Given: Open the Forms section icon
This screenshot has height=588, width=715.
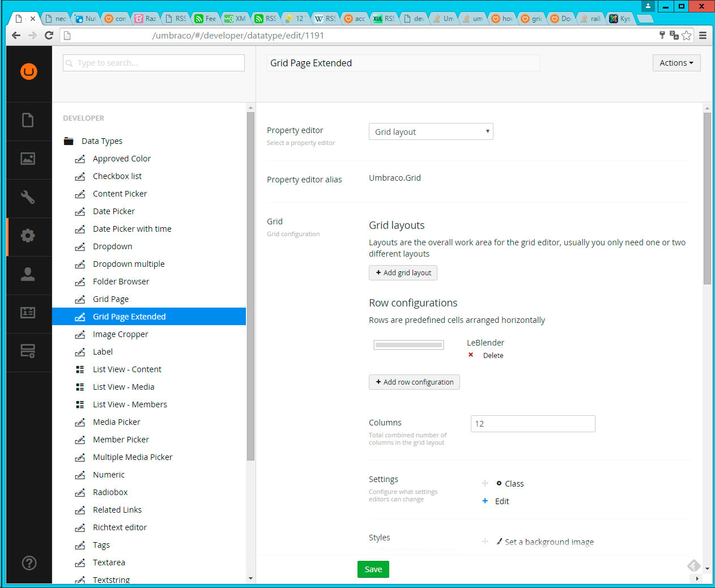Looking at the screenshot, I should (x=28, y=351).
